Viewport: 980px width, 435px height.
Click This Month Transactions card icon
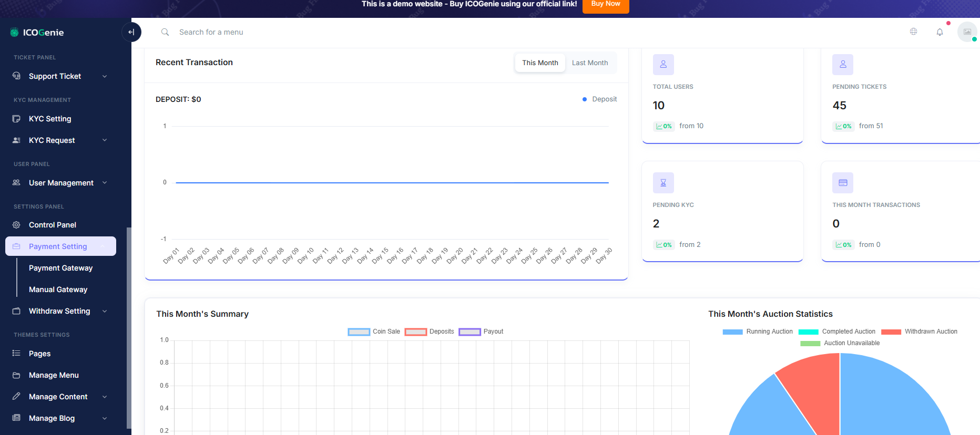coord(843,183)
